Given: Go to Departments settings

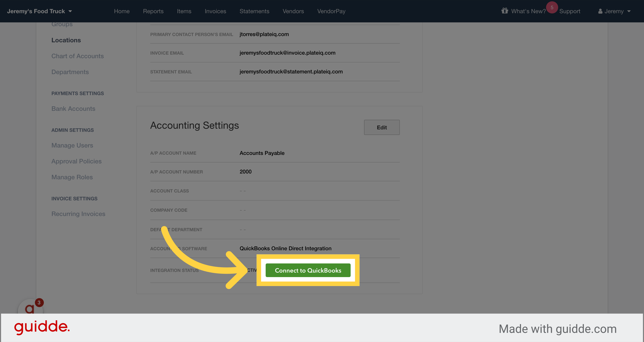Looking at the screenshot, I should click(70, 72).
